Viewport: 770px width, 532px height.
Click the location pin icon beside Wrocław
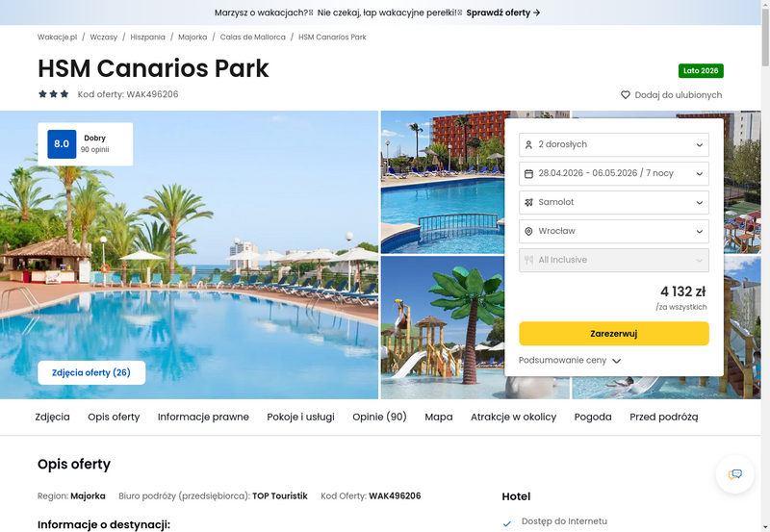point(528,231)
